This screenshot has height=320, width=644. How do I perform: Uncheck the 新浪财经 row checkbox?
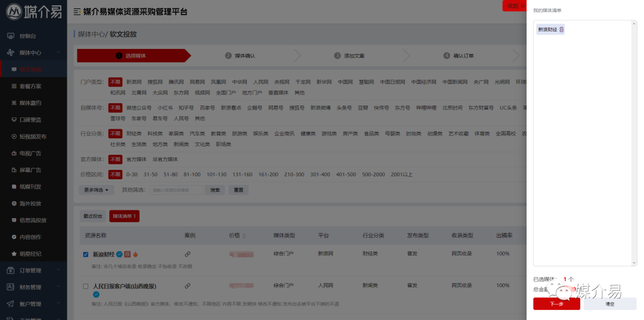86,254
